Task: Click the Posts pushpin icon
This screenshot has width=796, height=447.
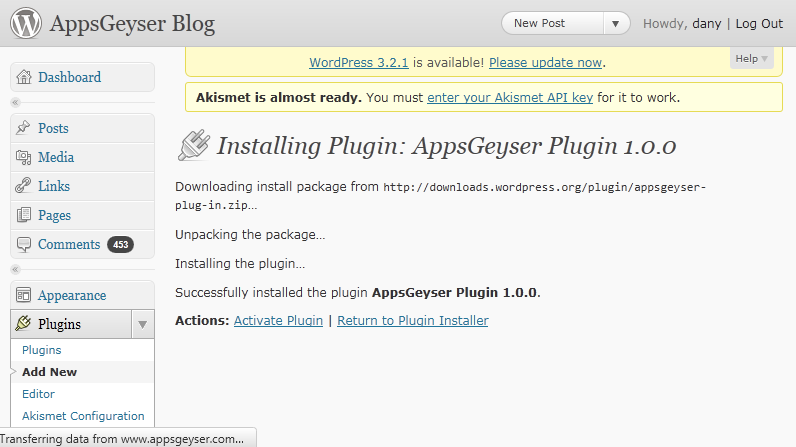Action: [24, 128]
